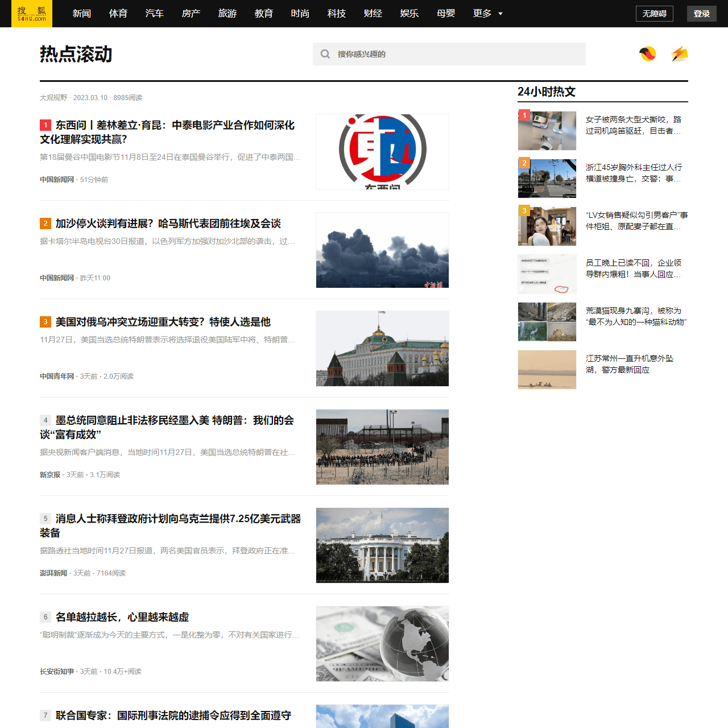Screen dimensions: 728x728
Task: Click the Sohu logo icon
Action: click(x=32, y=14)
